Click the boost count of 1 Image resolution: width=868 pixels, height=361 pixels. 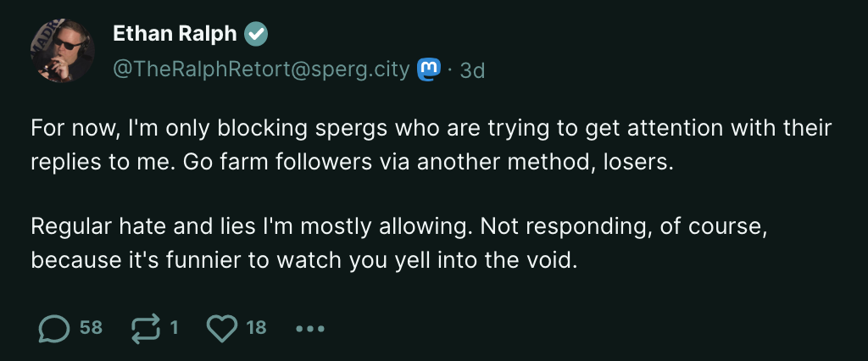click(x=174, y=327)
